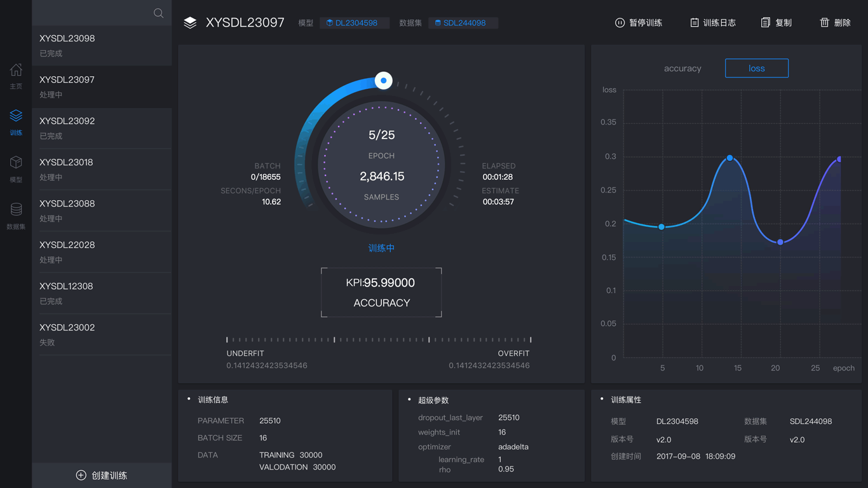Select training XYSDL23098 in list
868x488 pixels.
pyautogui.click(x=102, y=45)
